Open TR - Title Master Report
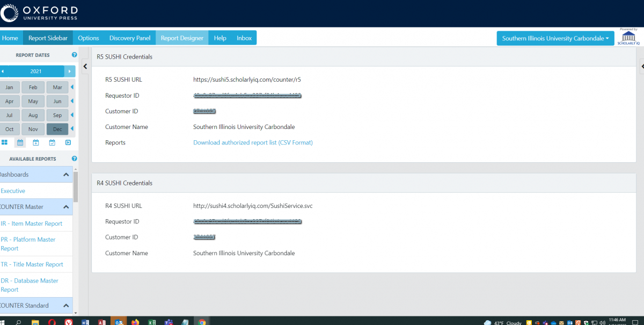644x325 pixels. (x=32, y=264)
